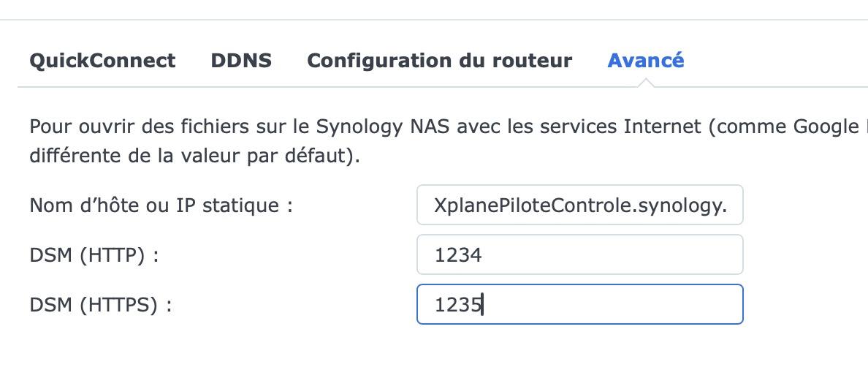
Task: Focus the Nom d'hôte ou IP statique field
Action: 579,205
